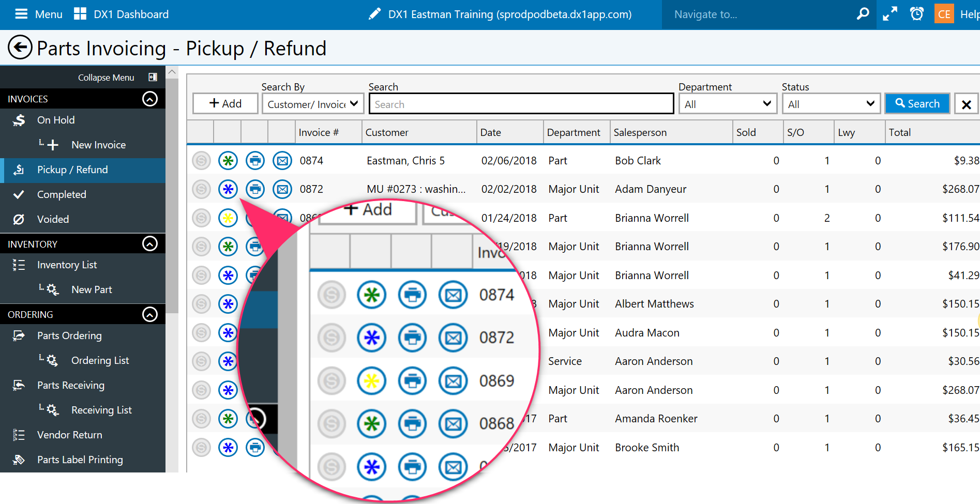Toggle fullscreen with the expand arrows icon
This screenshot has width=980, height=504.
coord(890,14)
